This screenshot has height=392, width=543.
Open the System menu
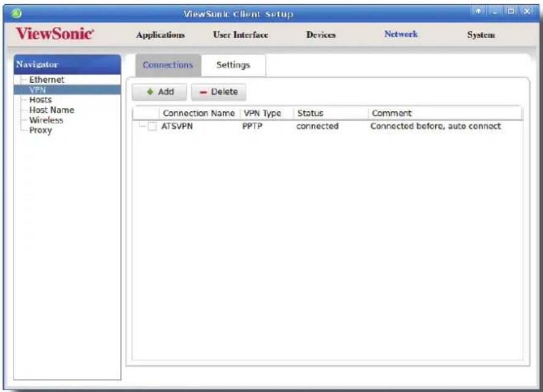[481, 35]
